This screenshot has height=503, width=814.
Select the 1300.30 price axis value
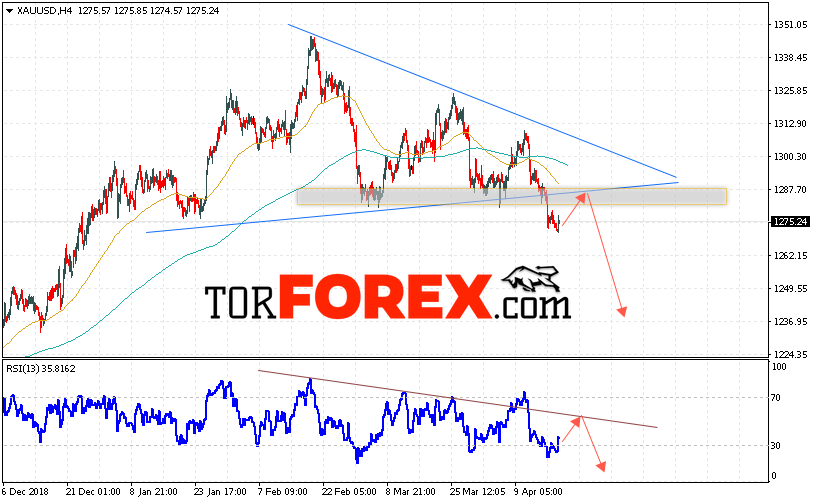click(791, 157)
